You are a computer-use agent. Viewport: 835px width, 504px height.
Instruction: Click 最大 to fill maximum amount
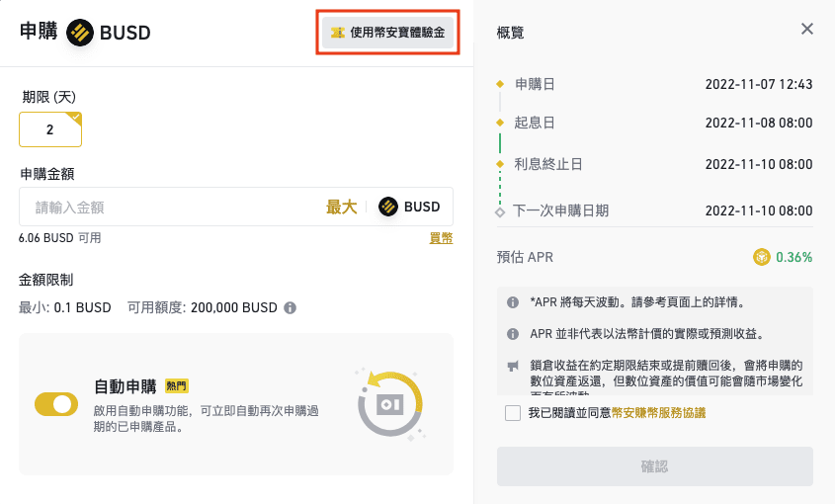pos(341,207)
